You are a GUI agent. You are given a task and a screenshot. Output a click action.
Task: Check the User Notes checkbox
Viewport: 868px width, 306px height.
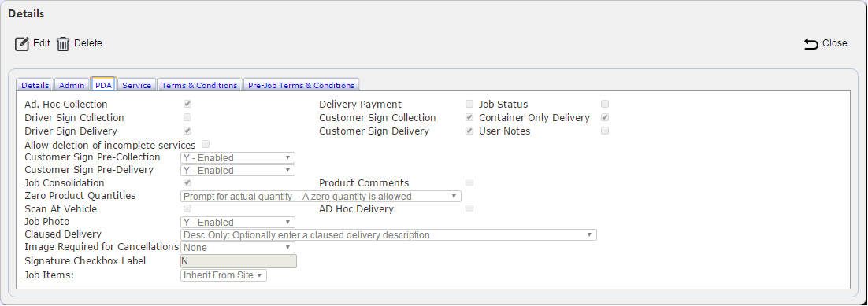pos(605,131)
